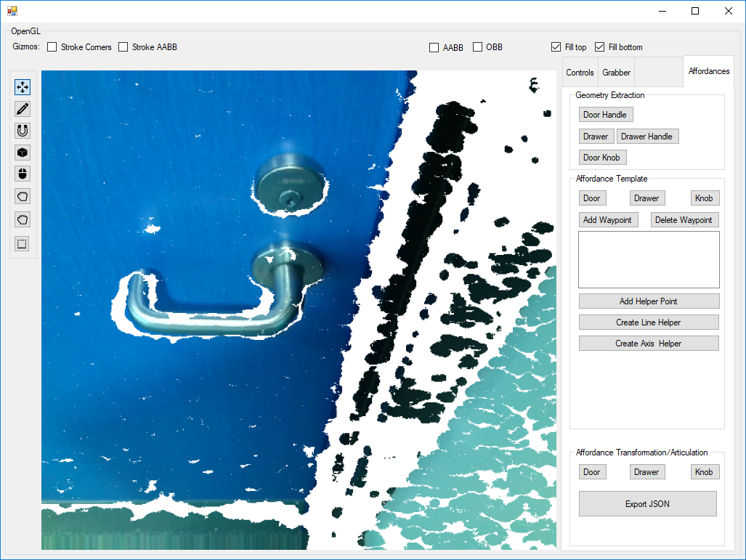Click Drawer under Geometry Extraction
The image size is (746, 560).
(596, 137)
